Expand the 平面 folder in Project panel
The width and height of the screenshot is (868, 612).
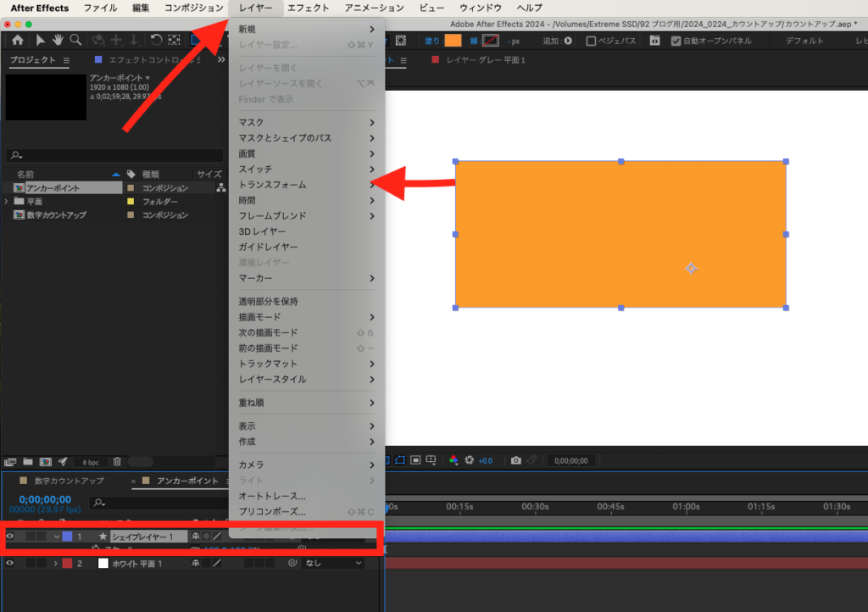pyautogui.click(x=8, y=202)
